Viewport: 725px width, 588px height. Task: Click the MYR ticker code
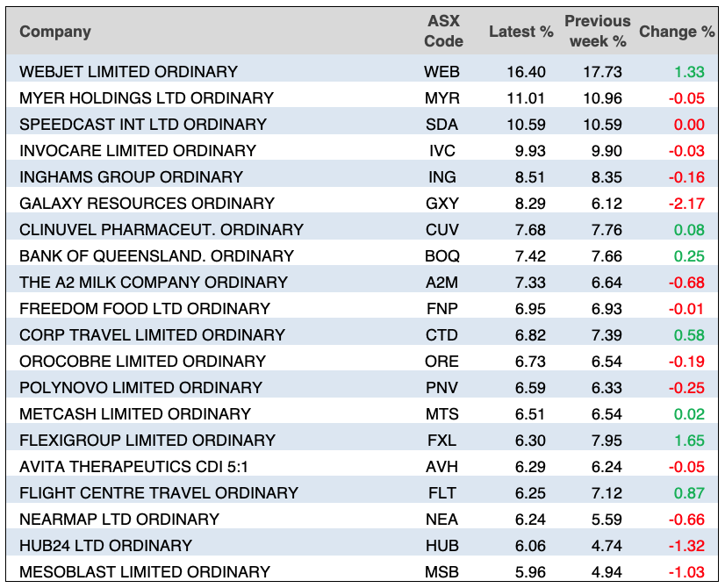pyautogui.click(x=441, y=97)
